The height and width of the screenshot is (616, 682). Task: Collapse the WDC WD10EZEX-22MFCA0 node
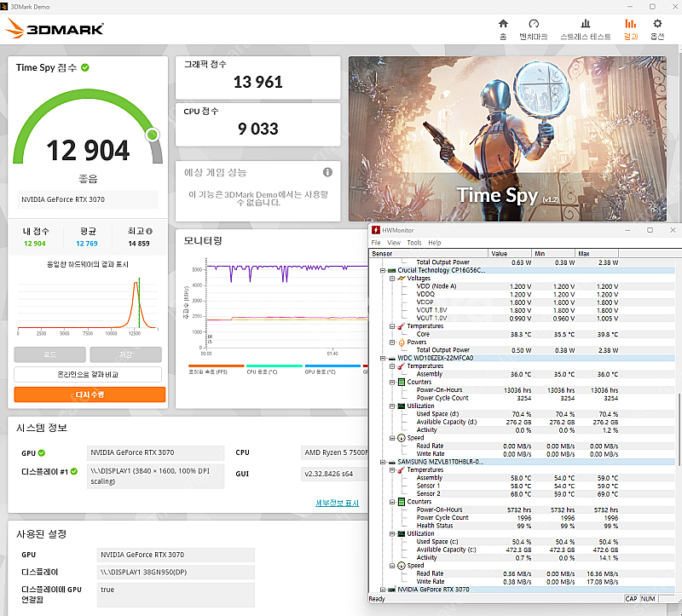click(x=382, y=358)
